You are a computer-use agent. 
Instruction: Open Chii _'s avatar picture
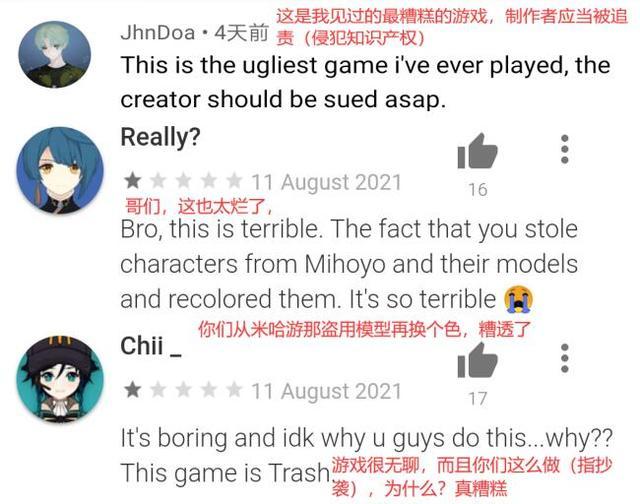pos(60,380)
